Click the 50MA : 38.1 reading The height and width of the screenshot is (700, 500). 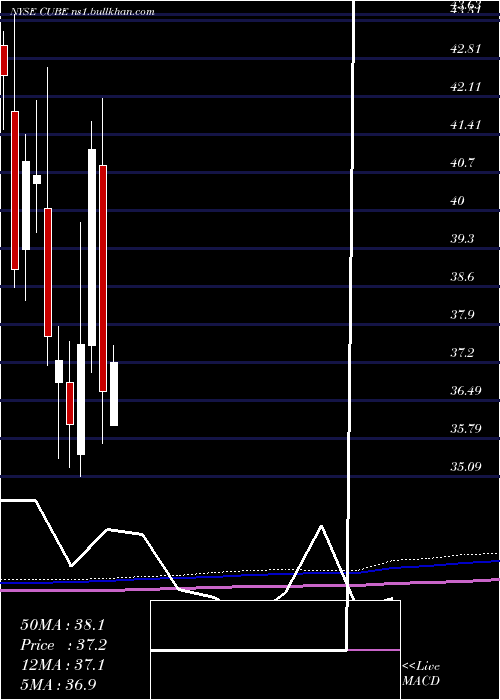click(x=62, y=624)
